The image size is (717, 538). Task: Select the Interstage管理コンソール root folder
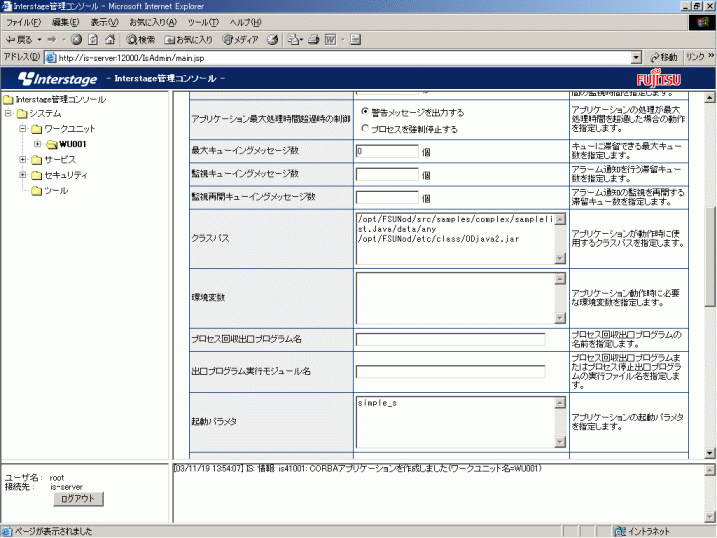55,99
